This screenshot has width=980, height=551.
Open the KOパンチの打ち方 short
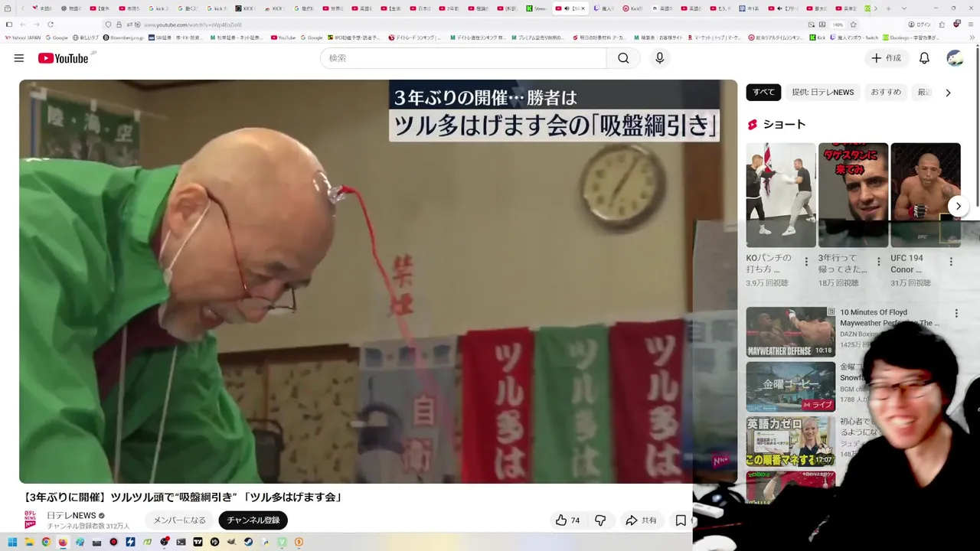pyautogui.click(x=781, y=195)
